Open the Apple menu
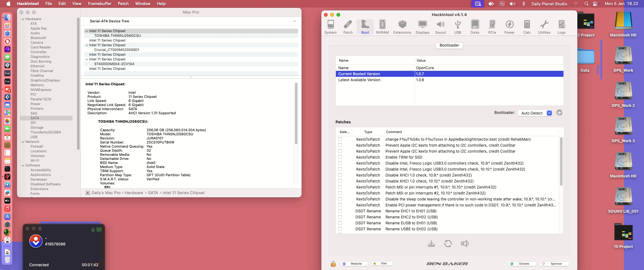This screenshot has height=270, width=644. coord(8,4)
